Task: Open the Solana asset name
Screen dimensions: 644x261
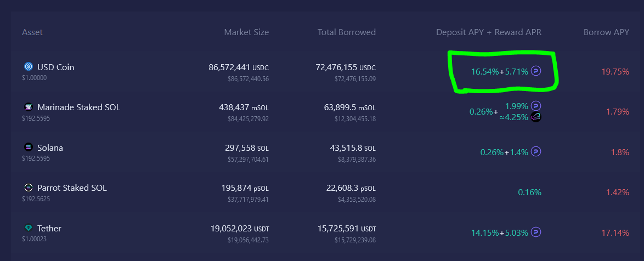Action: (x=50, y=147)
